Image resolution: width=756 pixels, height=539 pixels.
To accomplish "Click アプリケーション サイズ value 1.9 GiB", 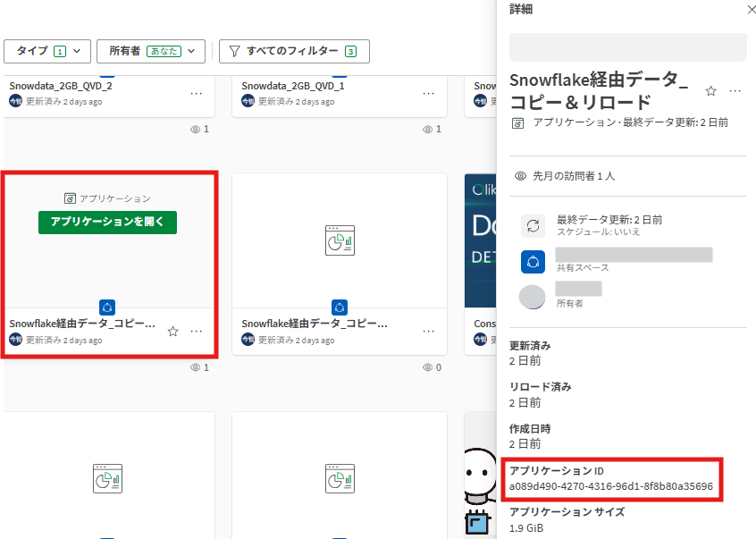I will 526,528.
